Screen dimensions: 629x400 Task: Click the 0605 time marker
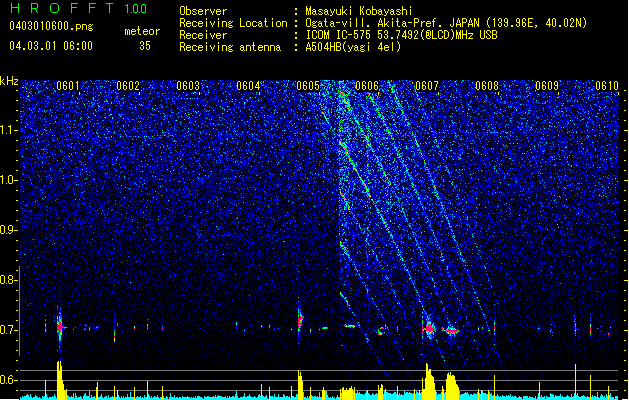pyautogui.click(x=308, y=86)
